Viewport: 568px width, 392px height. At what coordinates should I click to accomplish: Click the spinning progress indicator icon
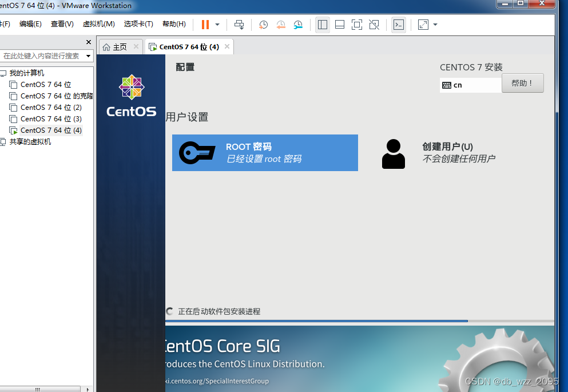(169, 311)
